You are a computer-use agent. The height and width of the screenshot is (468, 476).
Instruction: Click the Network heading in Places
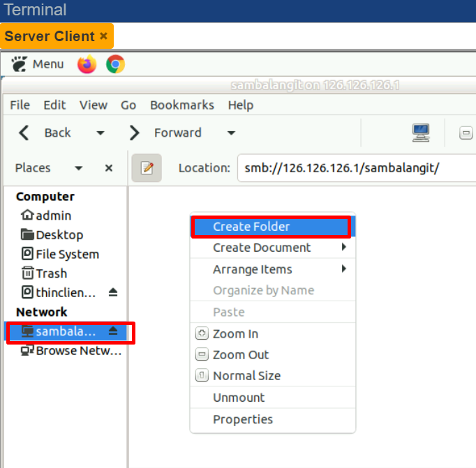click(x=42, y=312)
